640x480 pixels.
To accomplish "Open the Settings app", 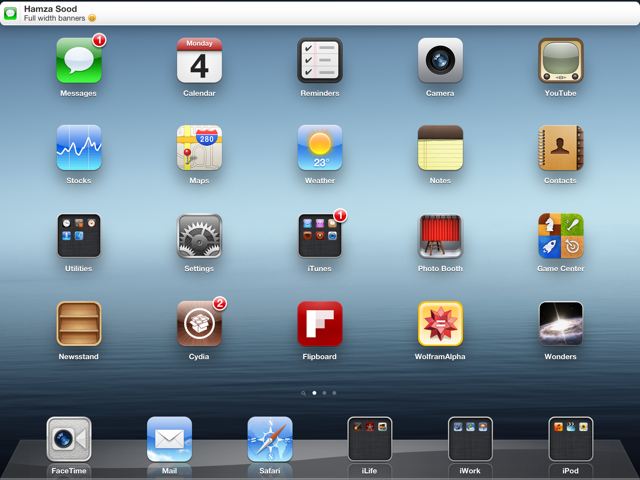I will click(x=199, y=236).
